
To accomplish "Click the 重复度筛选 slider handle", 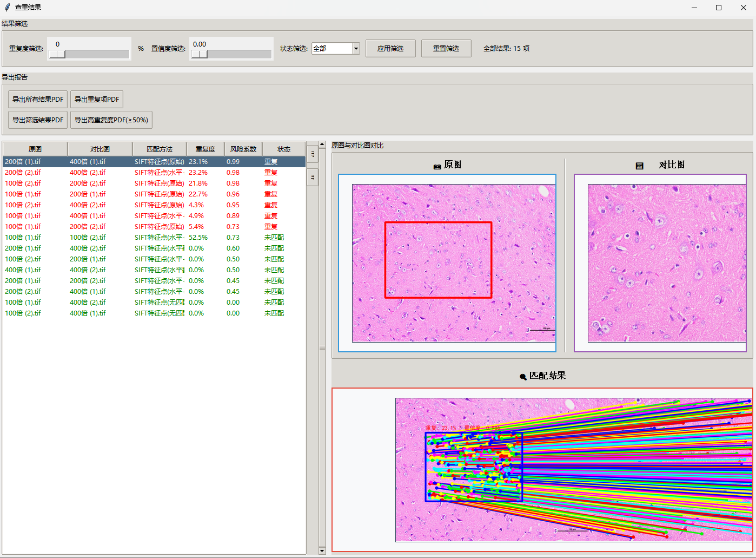I will coord(57,54).
